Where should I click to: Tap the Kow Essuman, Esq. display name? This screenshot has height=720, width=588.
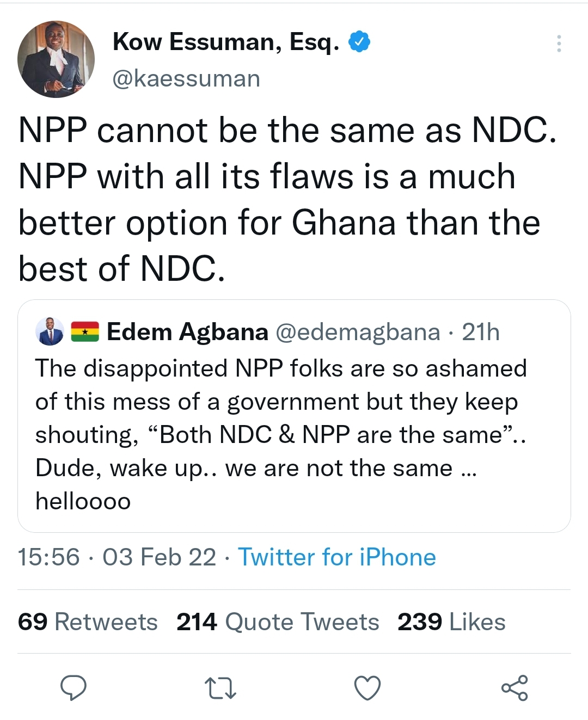[x=226, y=42]
